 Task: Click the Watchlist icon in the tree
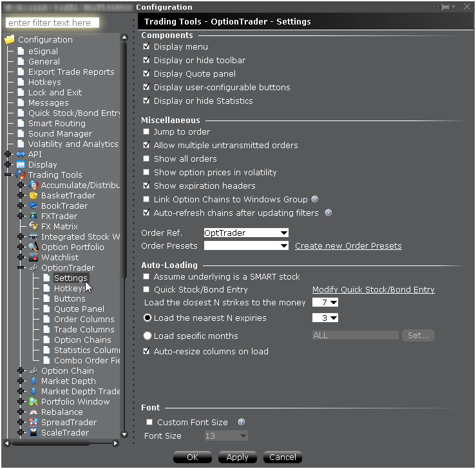coord(33,257)
